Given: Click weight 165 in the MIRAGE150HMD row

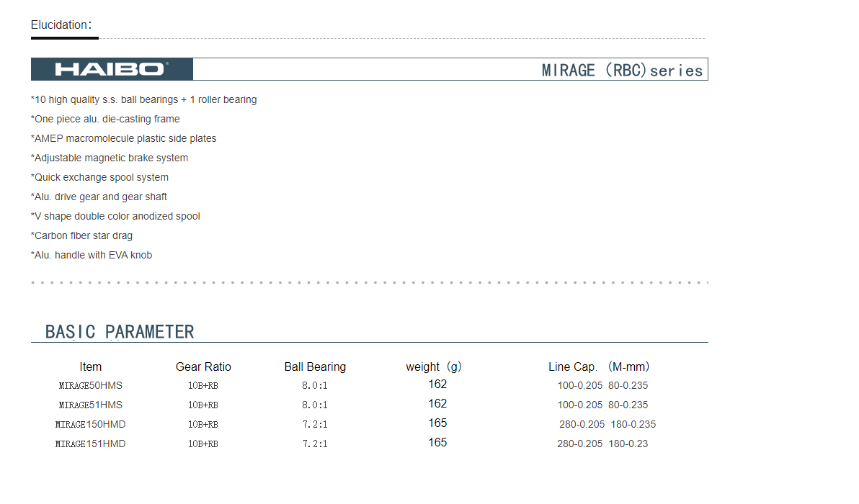Looking at the screenshot, I should pyautogui.click(x=437, y=423).
